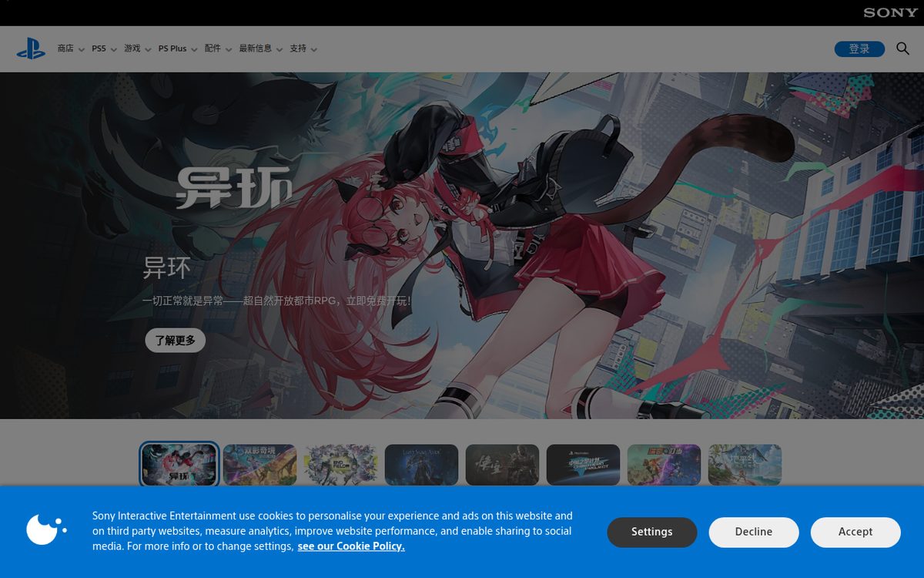Viewport: 924px width, 578px height.
Task: Click the 异环 stylized game logo
Action: [233, 187]
